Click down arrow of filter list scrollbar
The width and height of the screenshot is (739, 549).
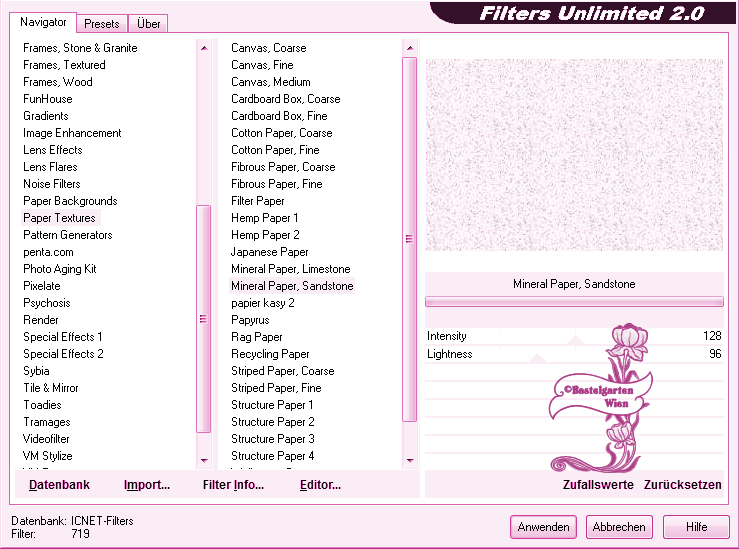coord(410,460)
